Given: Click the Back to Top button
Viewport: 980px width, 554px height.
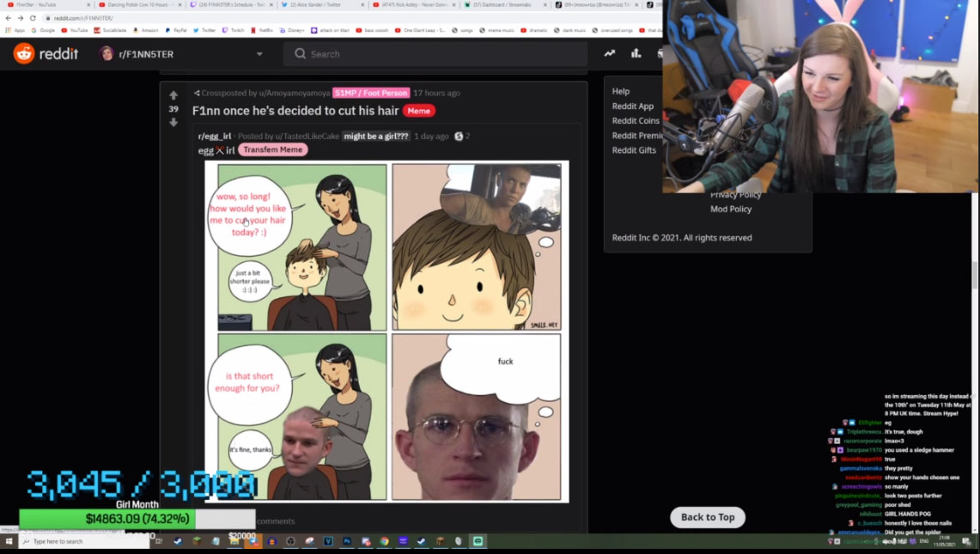Looking at the screenshot, I should point(708,517).
